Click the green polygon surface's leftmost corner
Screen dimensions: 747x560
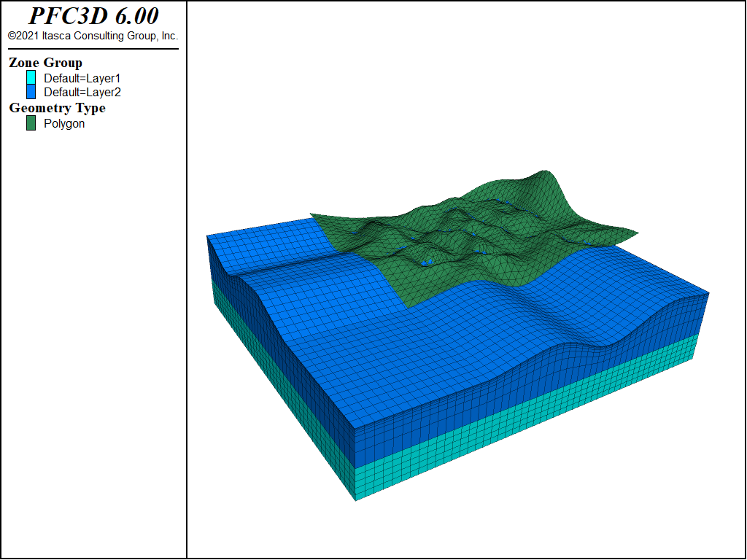(x=311, y=214)
